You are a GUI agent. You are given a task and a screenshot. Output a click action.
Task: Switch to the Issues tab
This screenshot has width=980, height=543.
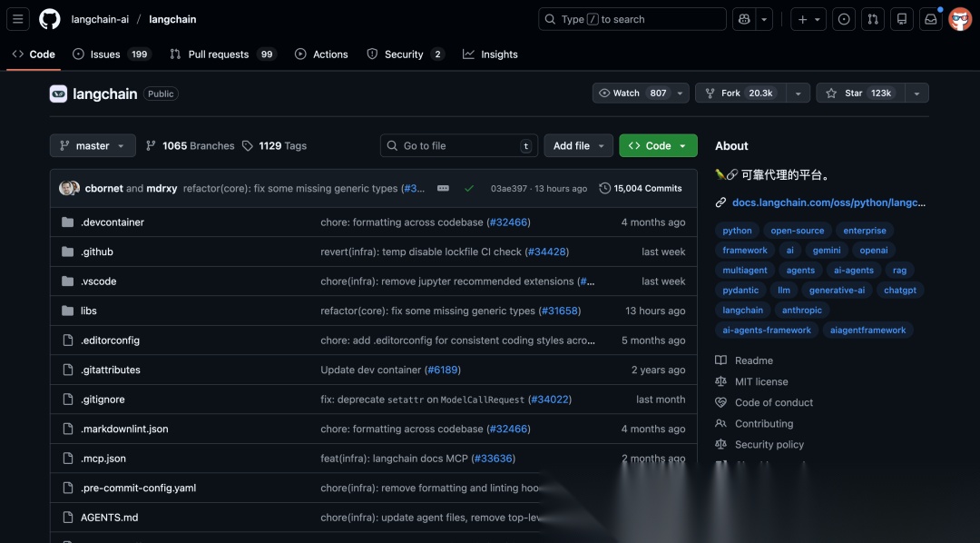click(x=112, y=54)
